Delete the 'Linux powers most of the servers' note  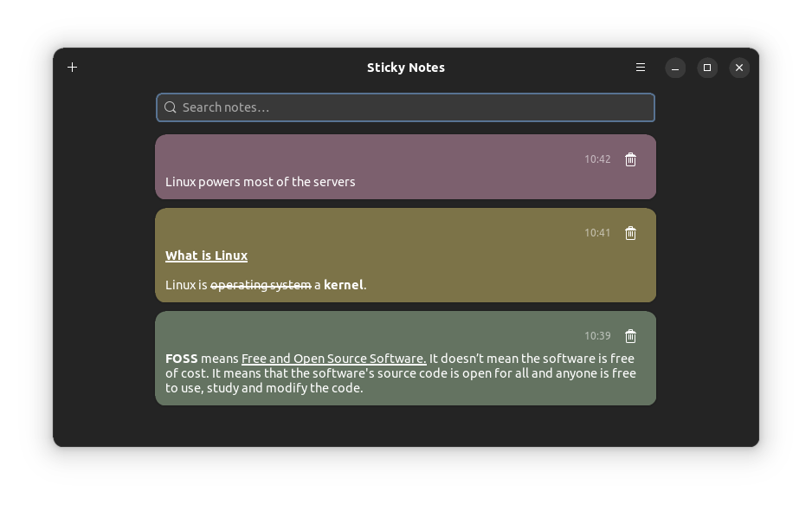(630, 159)
